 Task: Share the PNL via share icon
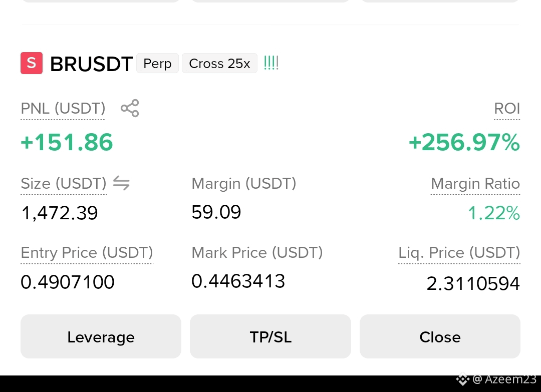[130, 108]
